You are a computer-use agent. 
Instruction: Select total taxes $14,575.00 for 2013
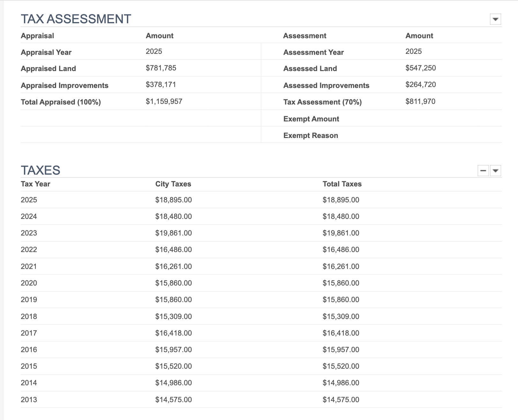tap(341, 400)
